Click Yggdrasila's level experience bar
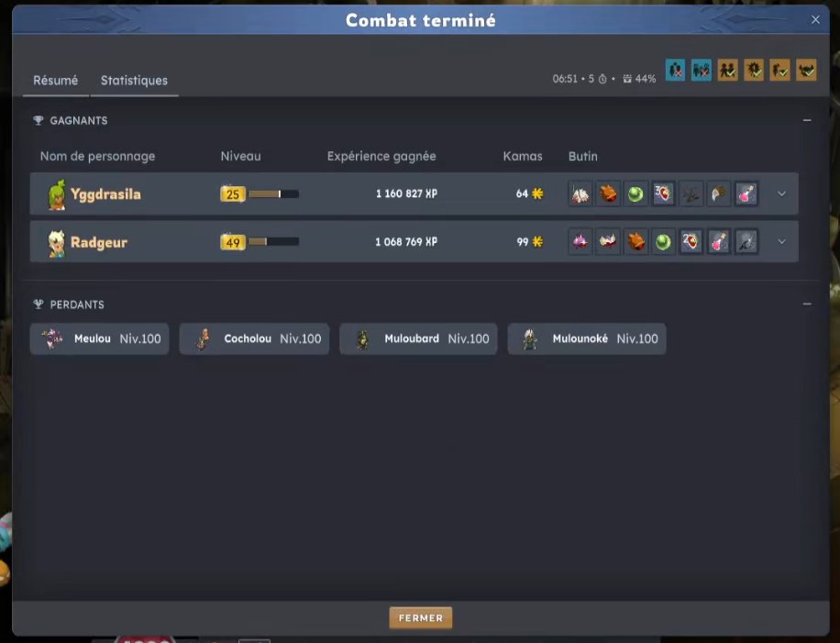Viewport: 840px width, 643px height. (x=274, y=194)
